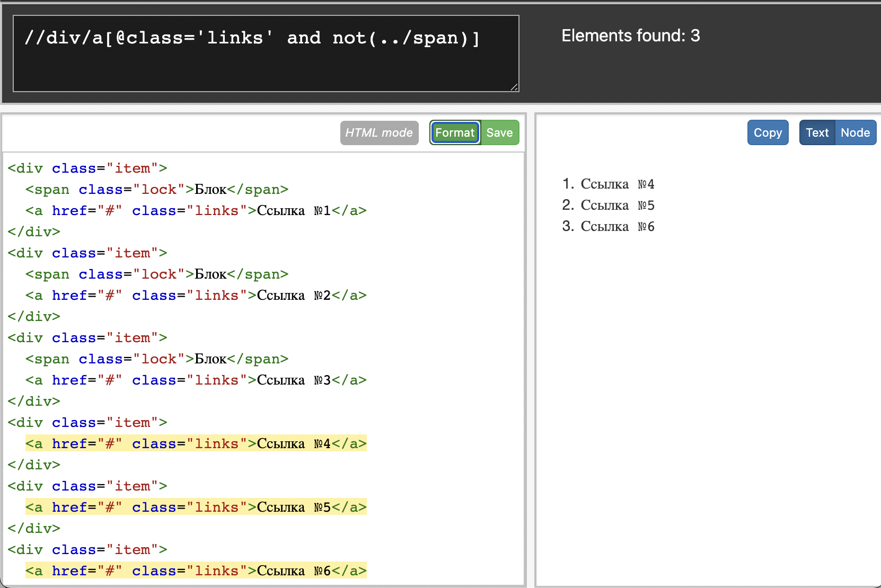Click the first span class="lock" line
The width and height of the screenshot is (881, 588).
click(x=156, y=189)
